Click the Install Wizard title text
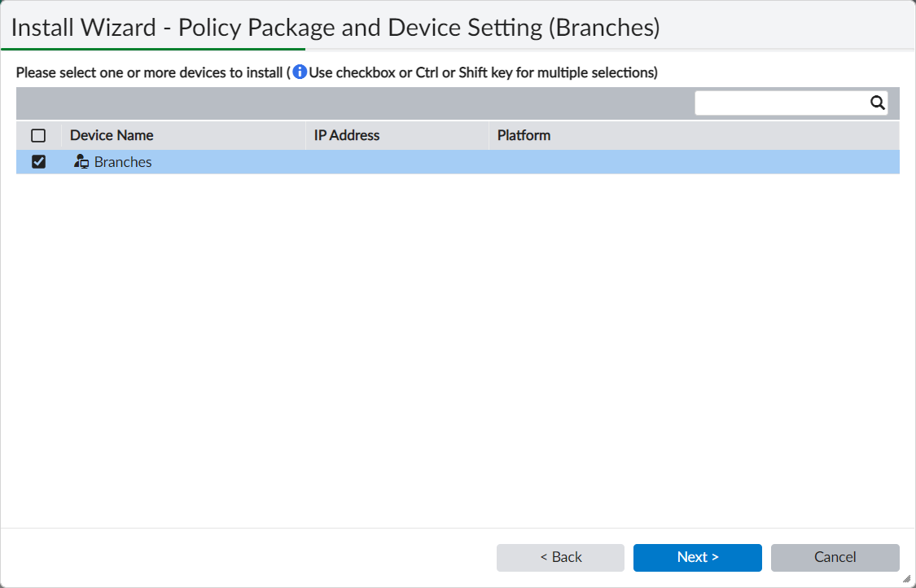The image size is (916, 588). click(x=335, y=28)
